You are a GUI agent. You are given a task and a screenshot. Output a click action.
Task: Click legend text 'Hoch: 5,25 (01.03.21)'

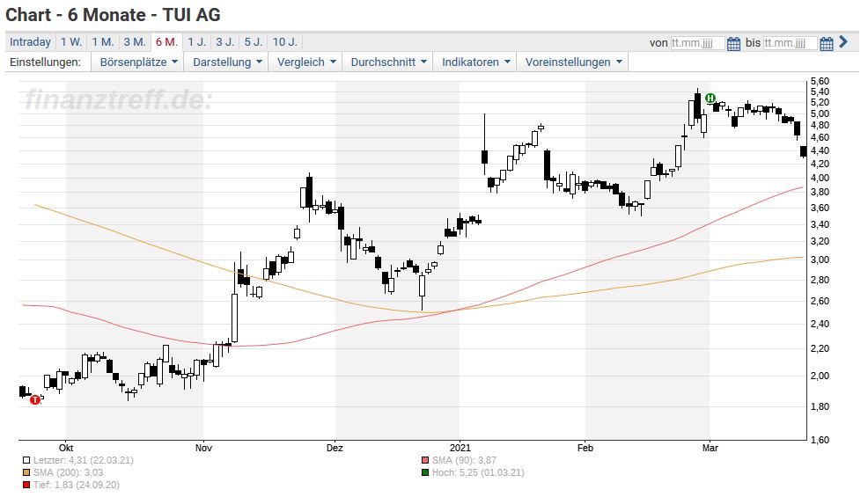point(478,472)
